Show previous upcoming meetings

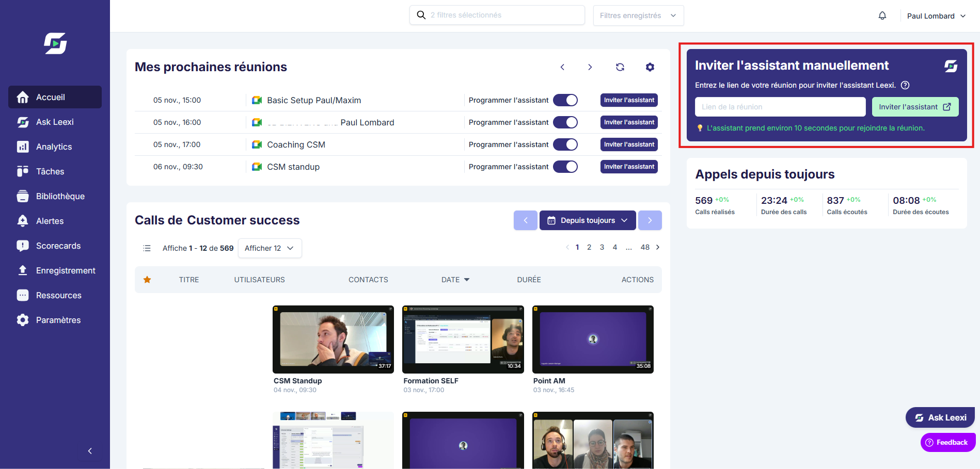pyautogui.click(x=562, y=67)
